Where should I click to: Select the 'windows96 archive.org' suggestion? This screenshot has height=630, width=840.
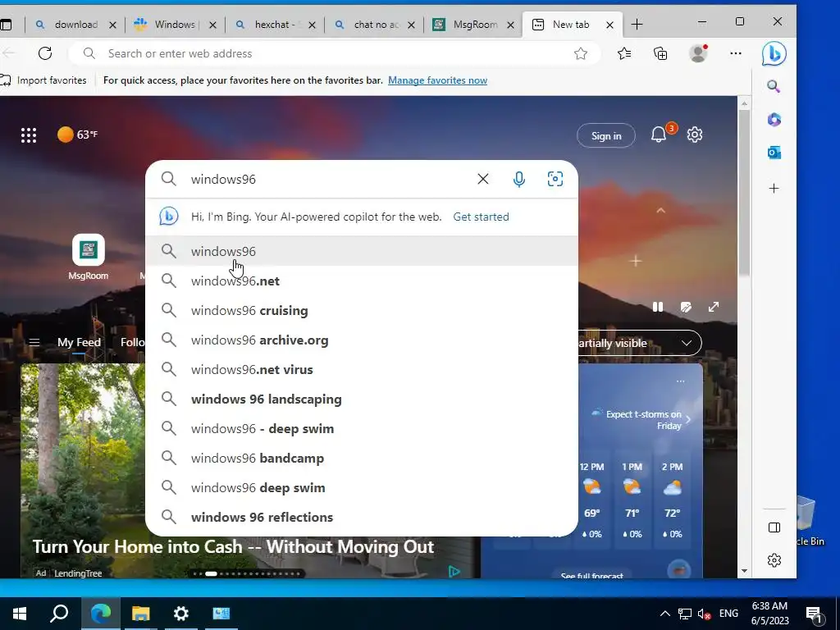[362, 340]
